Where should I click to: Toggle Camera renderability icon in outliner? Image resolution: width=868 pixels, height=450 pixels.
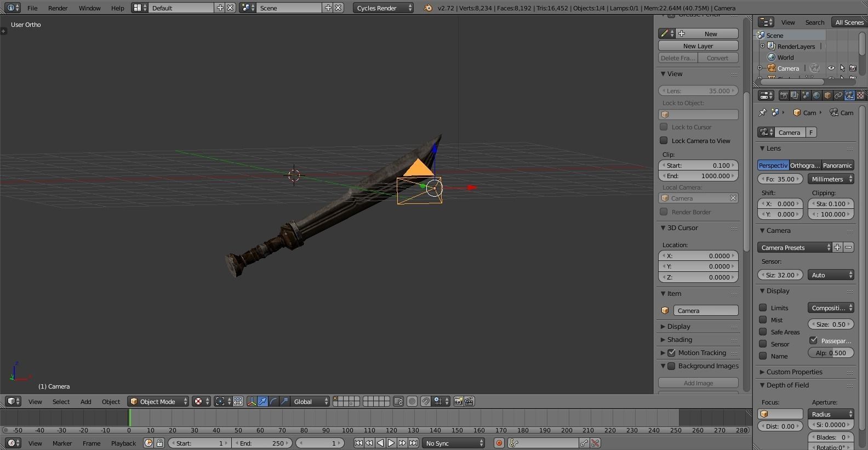pyautogui.click(x=853, y=68)
